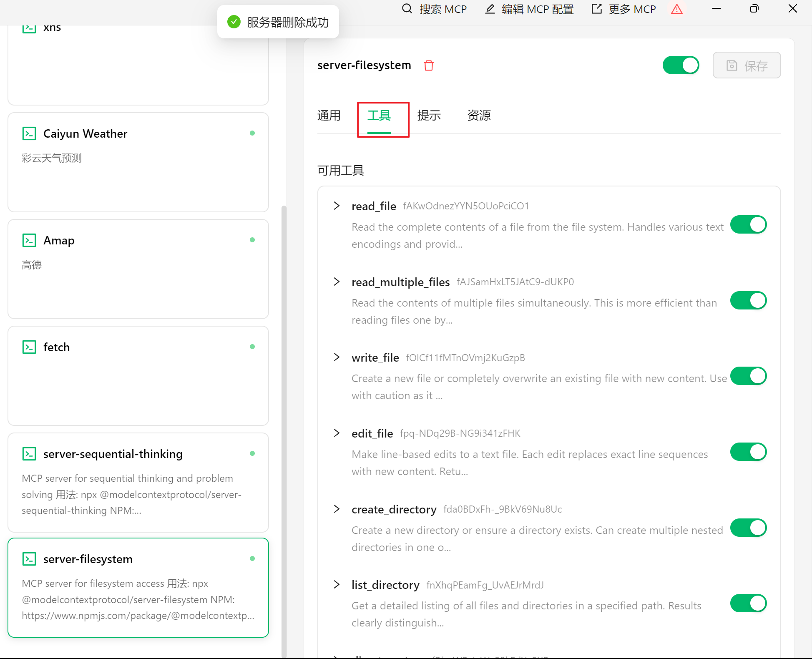Open the 资源 tab

[x=479, y=116]
